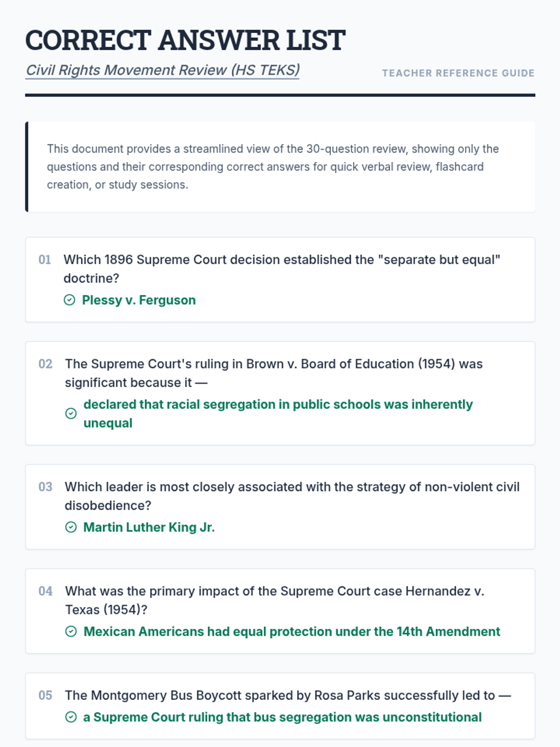Click check icon beside bus segregation unconstitutional answer

(71, 717)
